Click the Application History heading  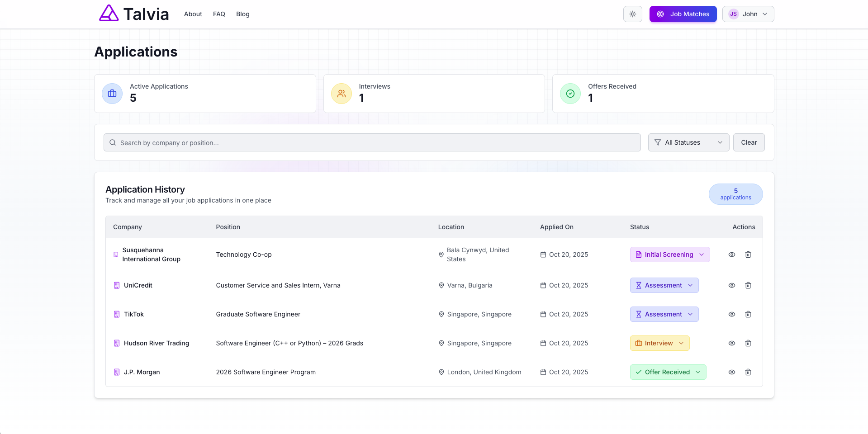(145, 189)
